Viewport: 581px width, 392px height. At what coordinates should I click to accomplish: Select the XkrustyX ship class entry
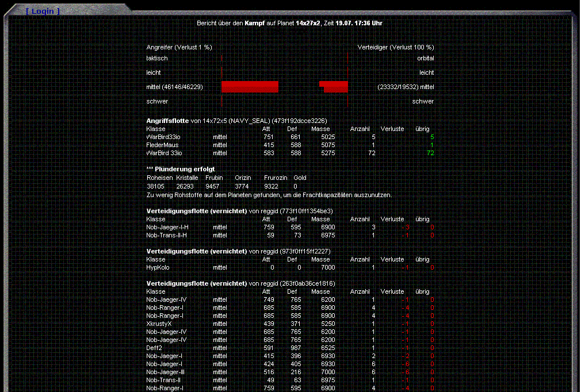tap(159, 324)
